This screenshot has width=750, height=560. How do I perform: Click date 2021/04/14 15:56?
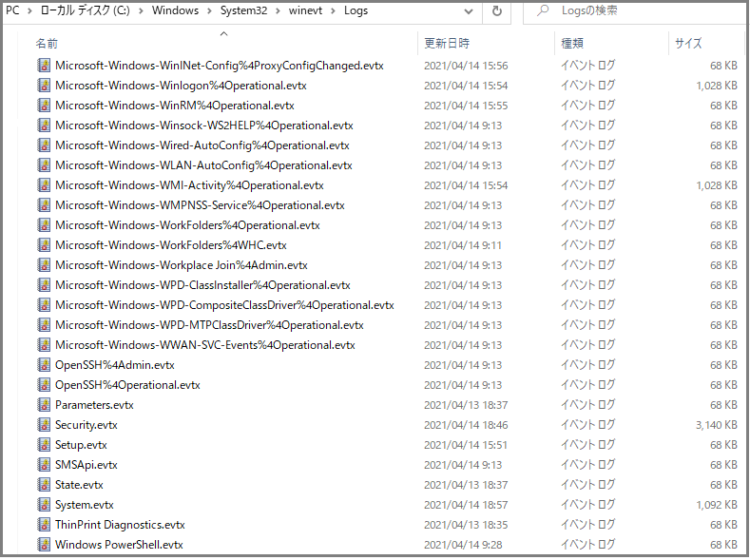tap(466, 66)
